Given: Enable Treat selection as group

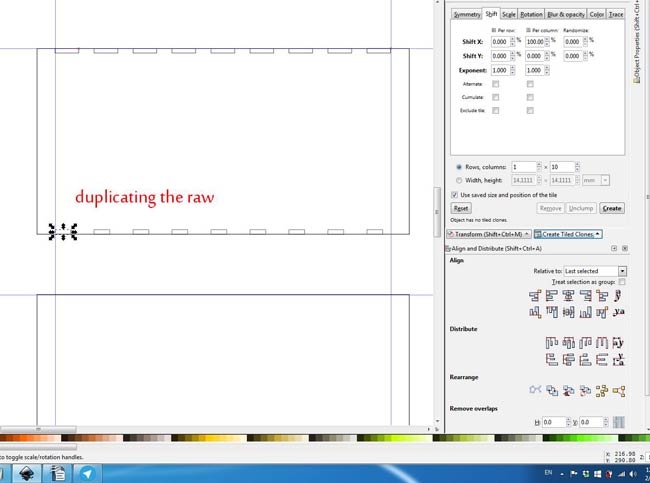Looking at the screenshot, I should click(622, 282).
